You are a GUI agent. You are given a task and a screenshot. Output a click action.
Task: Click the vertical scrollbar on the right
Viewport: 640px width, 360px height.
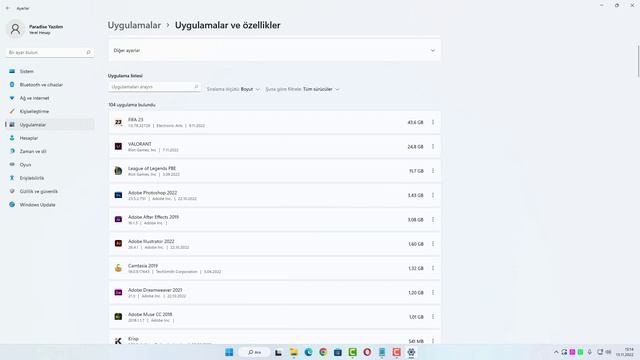click(638, 61)
